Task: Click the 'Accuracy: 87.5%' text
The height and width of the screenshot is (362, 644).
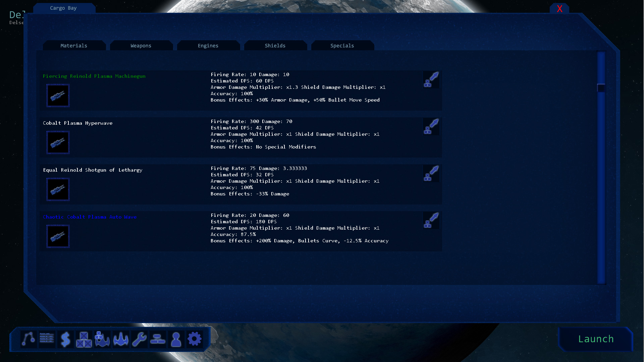Action: (233, 234)
